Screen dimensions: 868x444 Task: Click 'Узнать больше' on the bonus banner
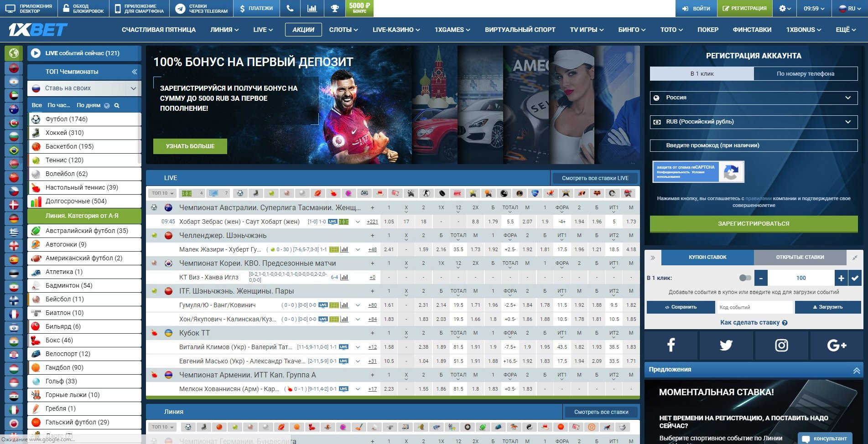(x=190, y=146)
